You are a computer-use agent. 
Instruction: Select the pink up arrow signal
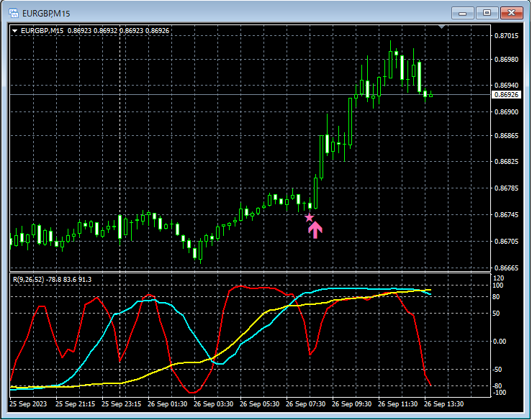pos(315,230)
